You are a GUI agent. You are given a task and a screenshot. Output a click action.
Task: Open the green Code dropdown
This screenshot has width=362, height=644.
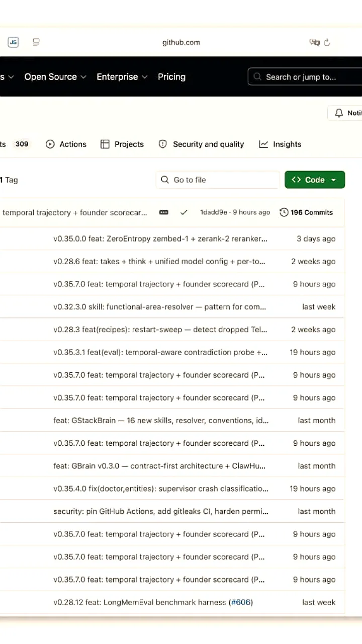point(315,180)
